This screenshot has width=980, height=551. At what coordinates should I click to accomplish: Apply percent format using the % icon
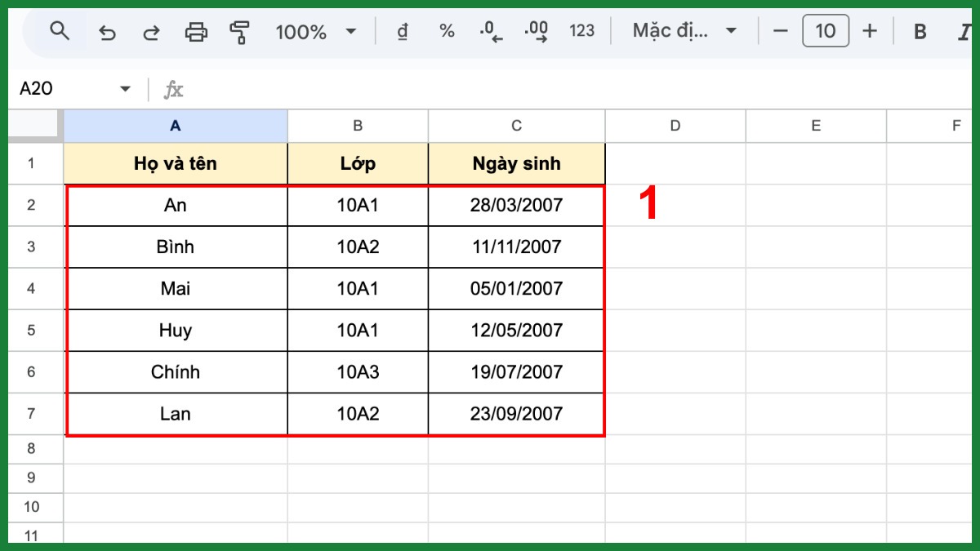[446, 30]
